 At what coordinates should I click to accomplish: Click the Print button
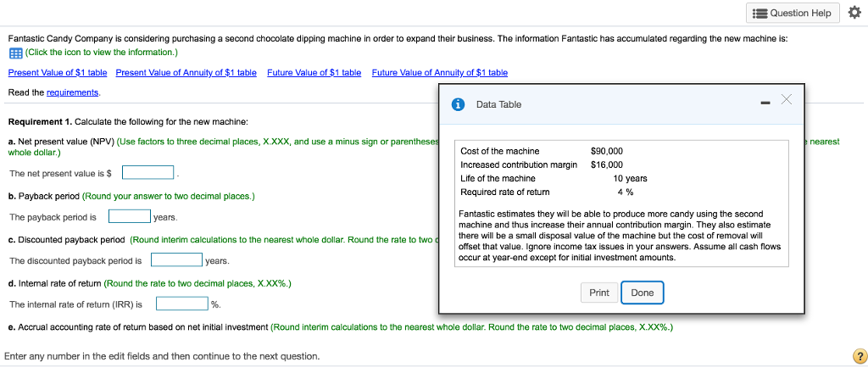[599, 293]
